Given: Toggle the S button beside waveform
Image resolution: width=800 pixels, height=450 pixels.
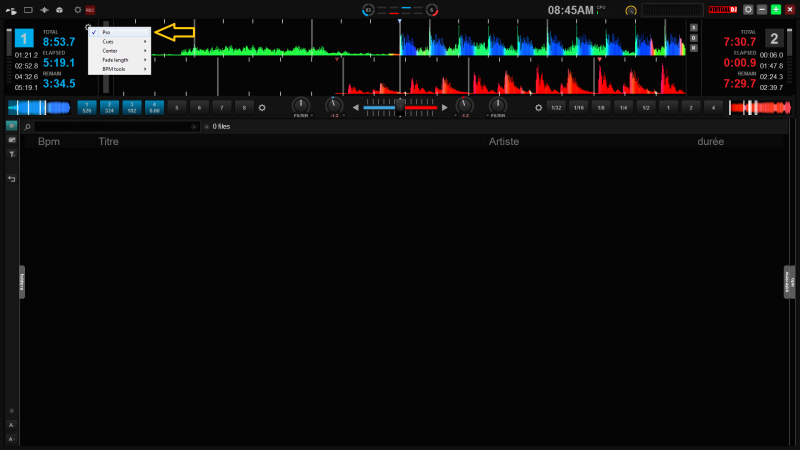Looking at the screenshot, I should 693,28.
